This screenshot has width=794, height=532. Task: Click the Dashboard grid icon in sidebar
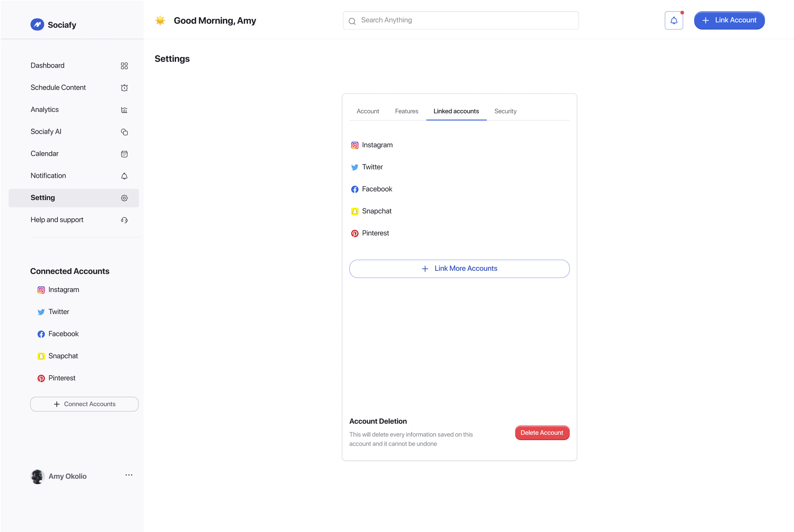pos(124,66)
